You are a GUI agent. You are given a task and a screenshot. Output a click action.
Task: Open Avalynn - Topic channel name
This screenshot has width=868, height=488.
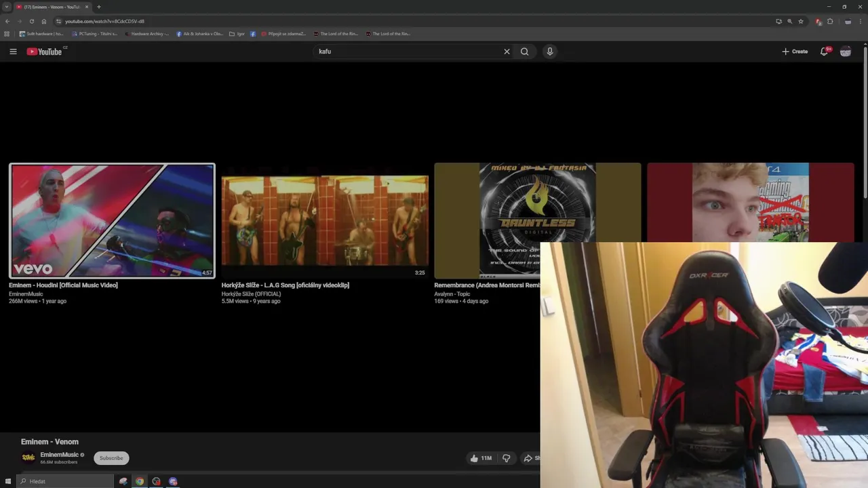[x=452, y=294]
